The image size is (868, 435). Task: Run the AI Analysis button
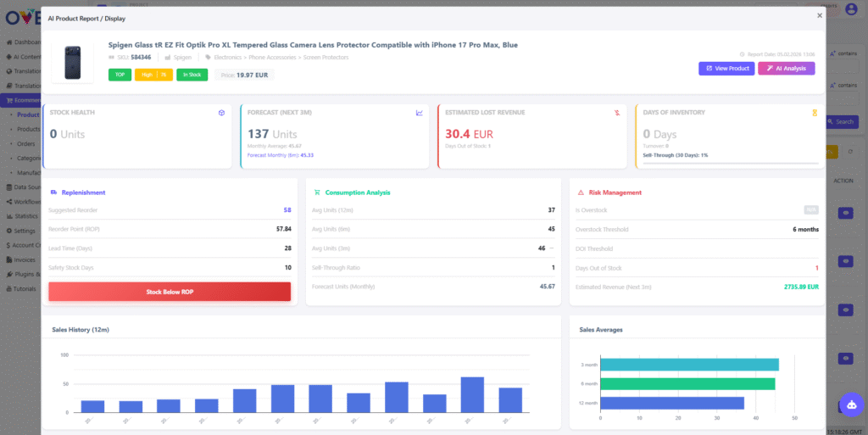(x=786, y=69)
